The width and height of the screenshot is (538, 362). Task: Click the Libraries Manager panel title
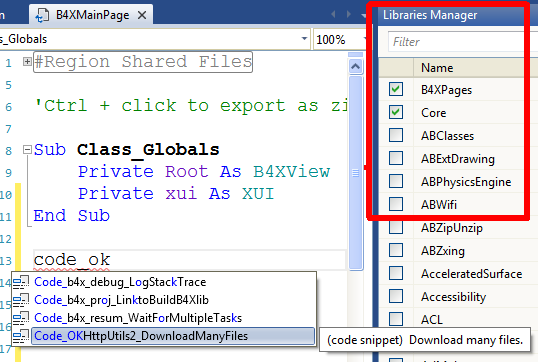(x=430, y=15)
